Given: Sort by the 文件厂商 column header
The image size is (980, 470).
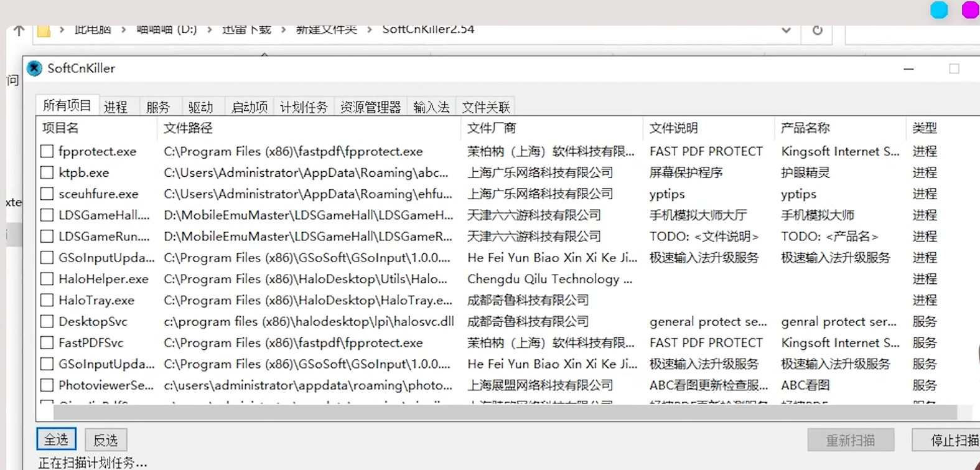Looking at the screenshot, I should click(x=552, y=128).
